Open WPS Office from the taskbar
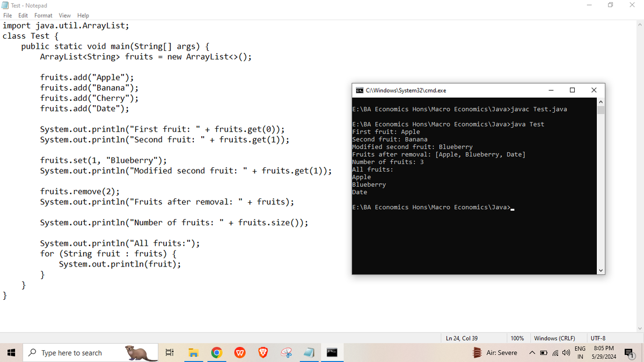 tap(240, 353)
